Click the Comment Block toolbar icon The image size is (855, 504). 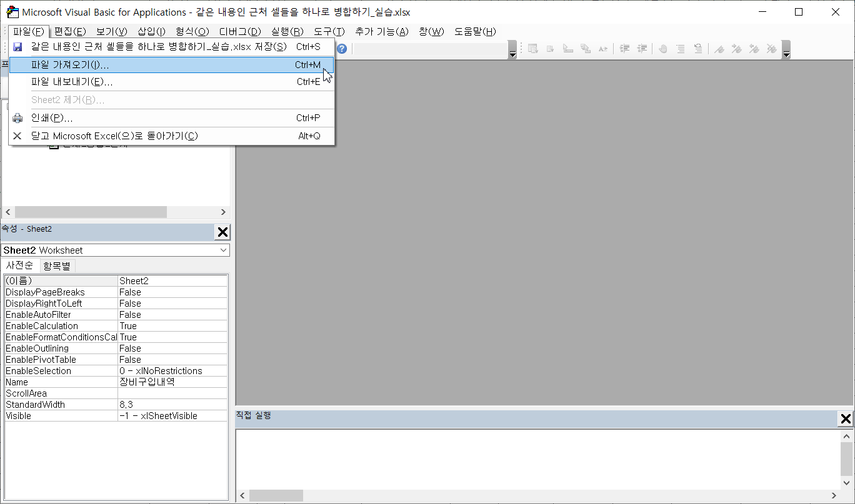point(681,49)
